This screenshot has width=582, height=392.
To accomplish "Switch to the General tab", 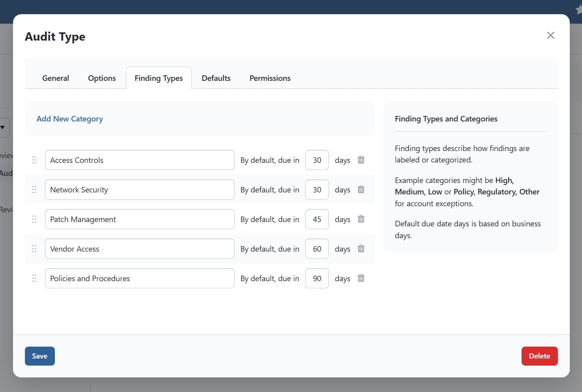I will (x=56, y=78).
